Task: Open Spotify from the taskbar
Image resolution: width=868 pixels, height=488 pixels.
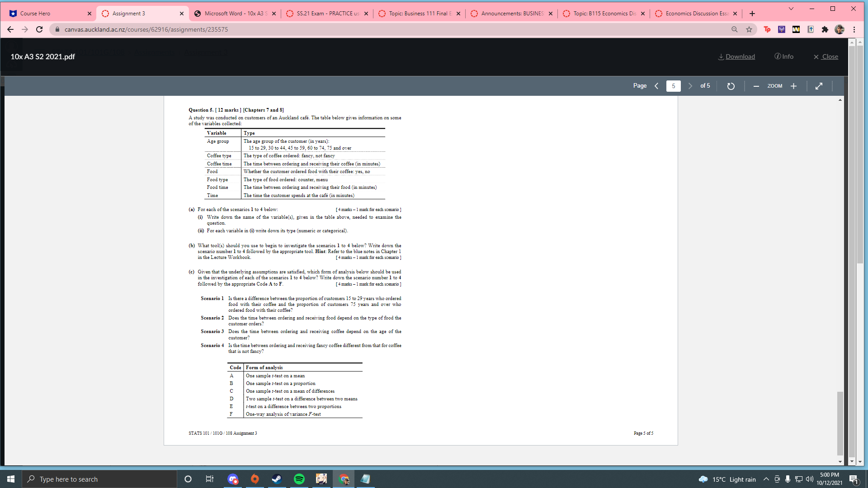Action: click(299, 479)
